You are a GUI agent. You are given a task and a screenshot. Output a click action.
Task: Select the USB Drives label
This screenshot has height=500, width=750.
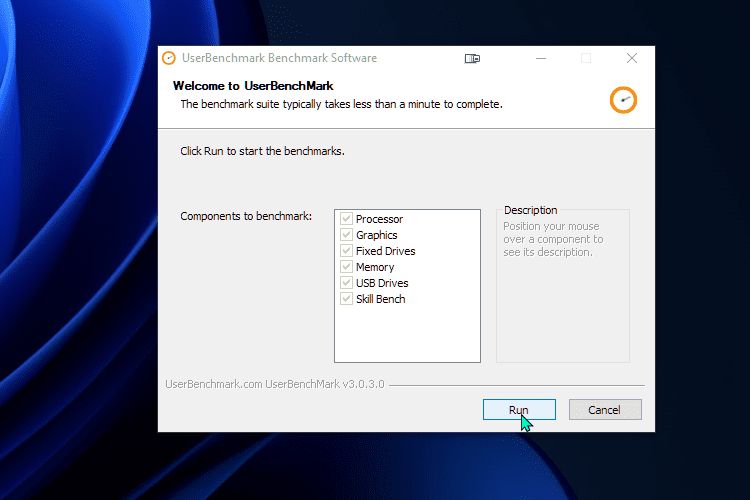(x=382, y=283)
